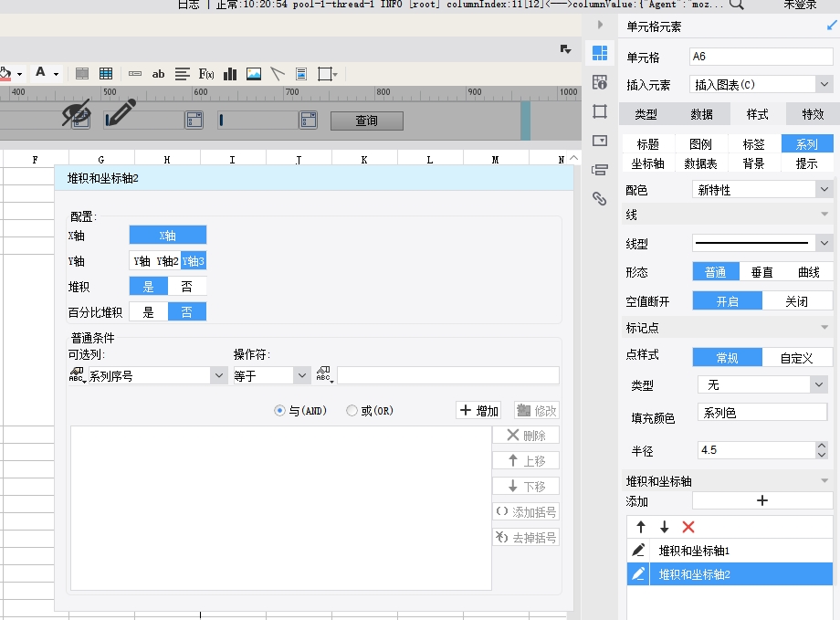Insert a formula with the F(x) icon
840x620 pixels.
(x=206, y=74)
